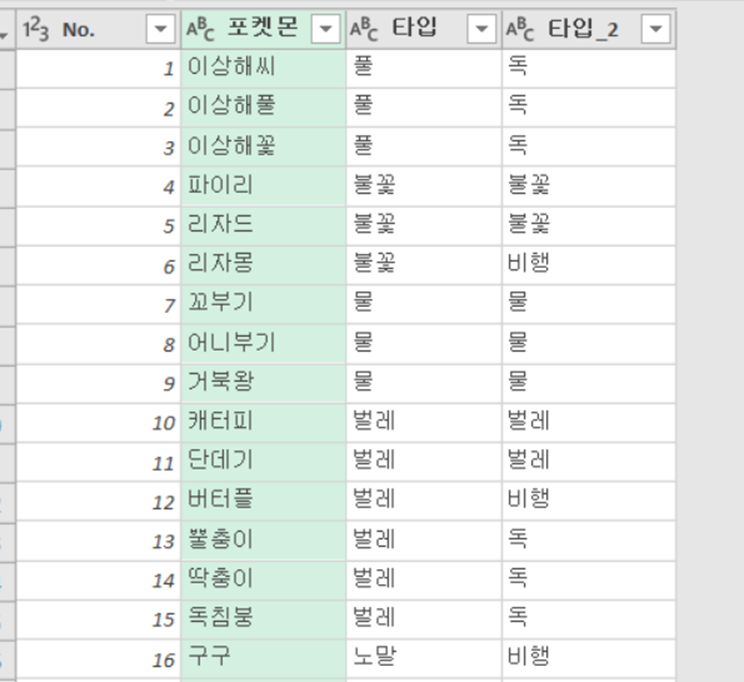Select the cell 리자몽
The width and height of the screenshot is (744, 682).
point(263,265)
